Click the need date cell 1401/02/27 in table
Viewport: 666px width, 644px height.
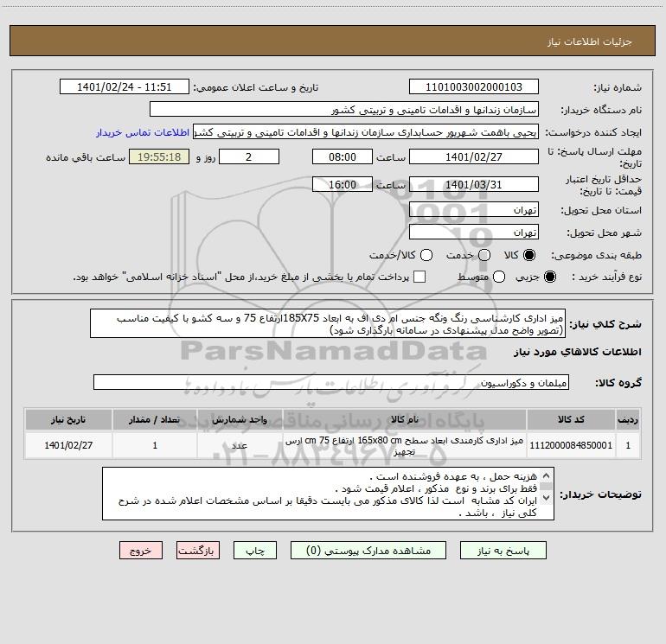(68, 445)
